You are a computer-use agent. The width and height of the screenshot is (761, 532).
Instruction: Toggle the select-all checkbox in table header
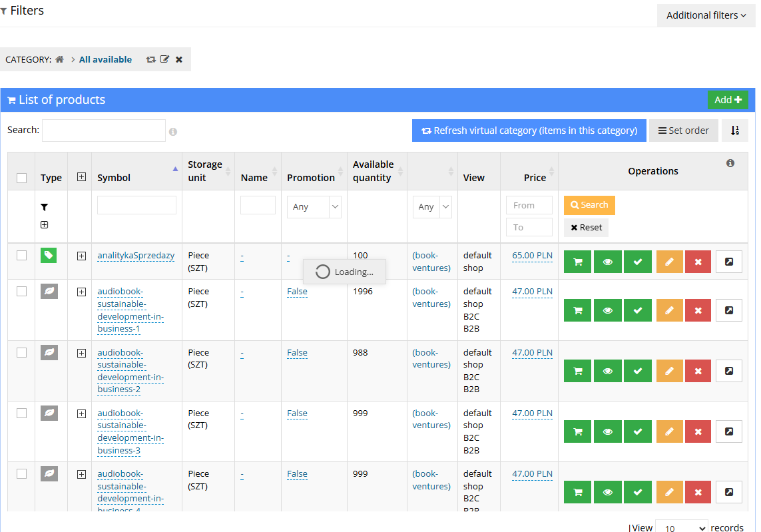(x=21, y=178)
